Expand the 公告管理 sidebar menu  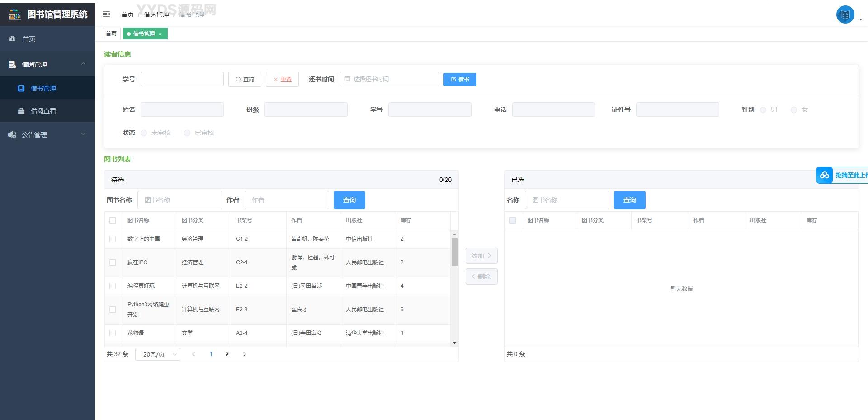pos(47,135)
